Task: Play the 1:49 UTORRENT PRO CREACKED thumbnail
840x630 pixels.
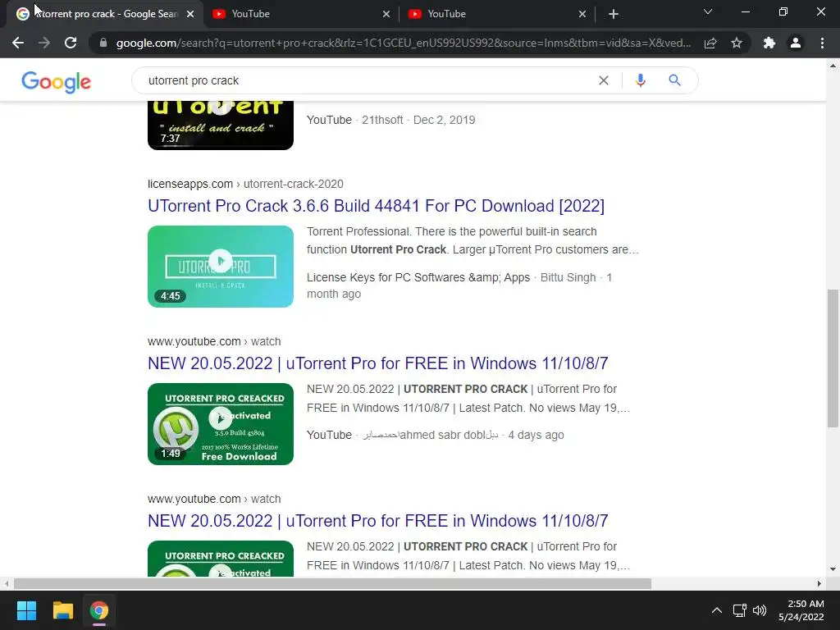Action: [x=221, y=424]
